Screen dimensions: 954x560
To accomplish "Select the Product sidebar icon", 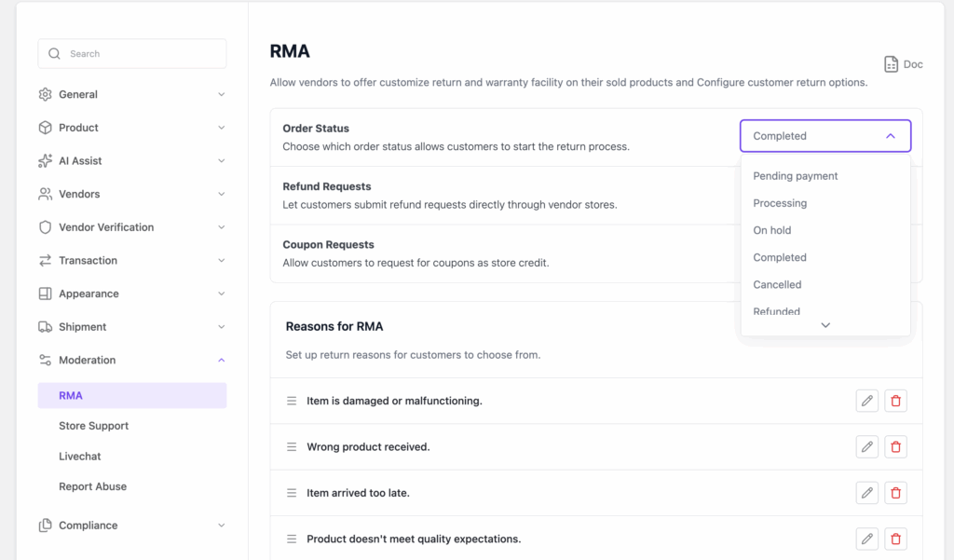I will [x=43, y=127].
